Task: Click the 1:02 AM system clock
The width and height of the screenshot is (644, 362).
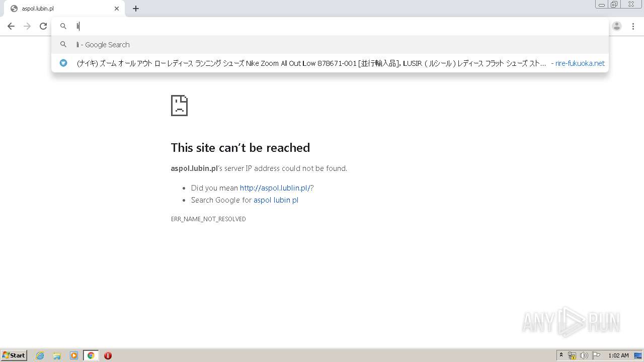Action: (618, 355)
